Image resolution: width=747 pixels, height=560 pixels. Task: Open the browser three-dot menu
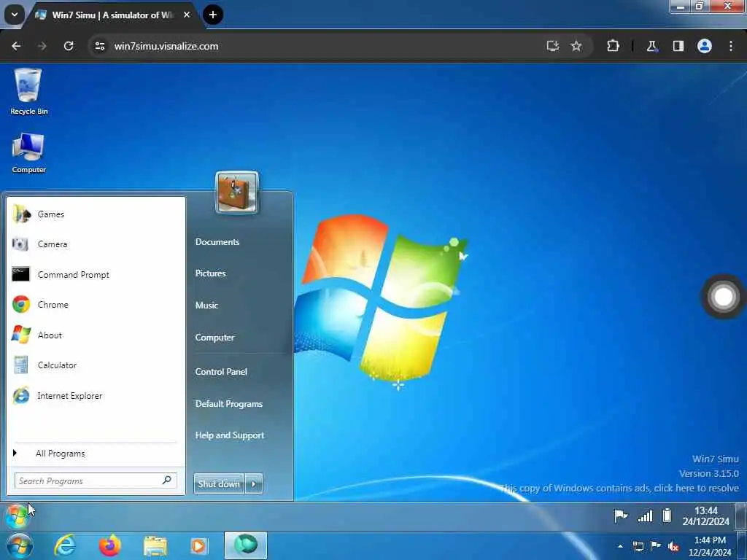[731, 46]
